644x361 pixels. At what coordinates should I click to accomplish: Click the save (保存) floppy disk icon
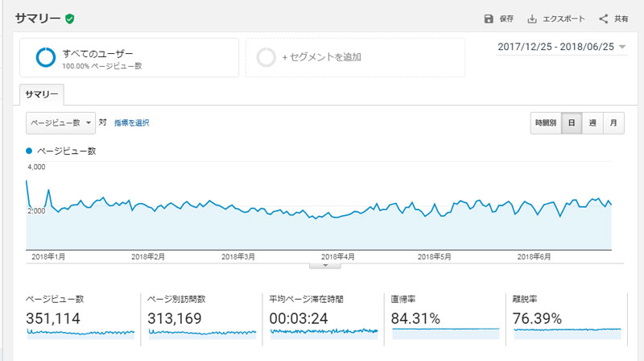tap(489, 19)
